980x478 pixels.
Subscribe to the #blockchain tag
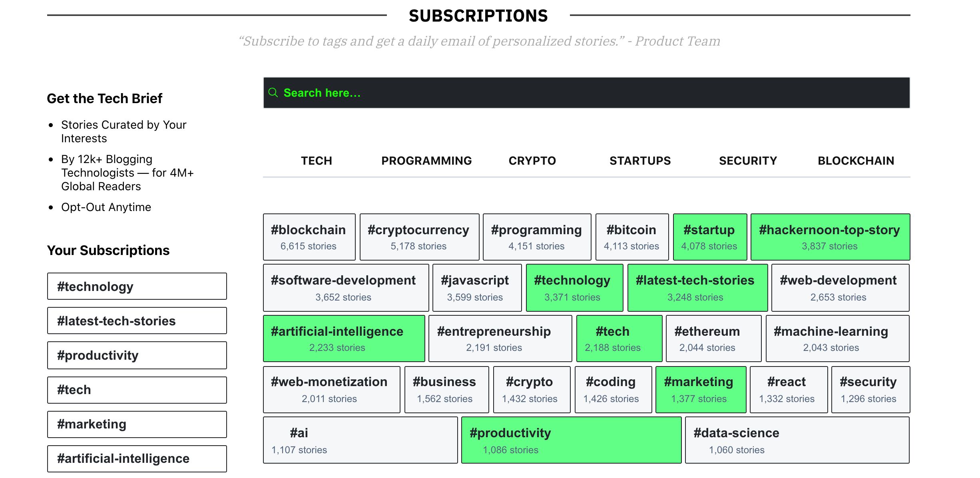coord(309,237)
